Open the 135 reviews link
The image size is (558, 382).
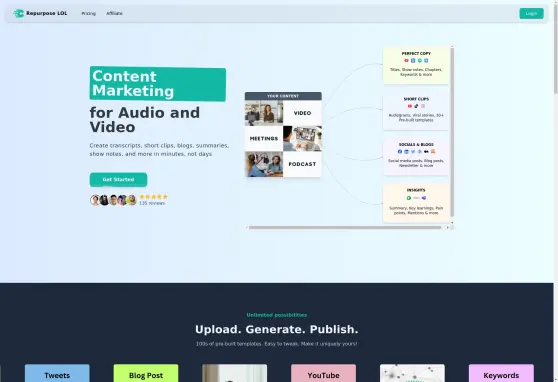(152, 203)
